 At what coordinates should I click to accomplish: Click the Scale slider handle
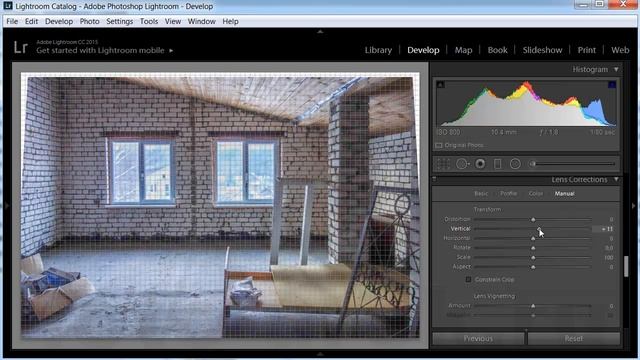pyautogui.click(x=533, y=258)
